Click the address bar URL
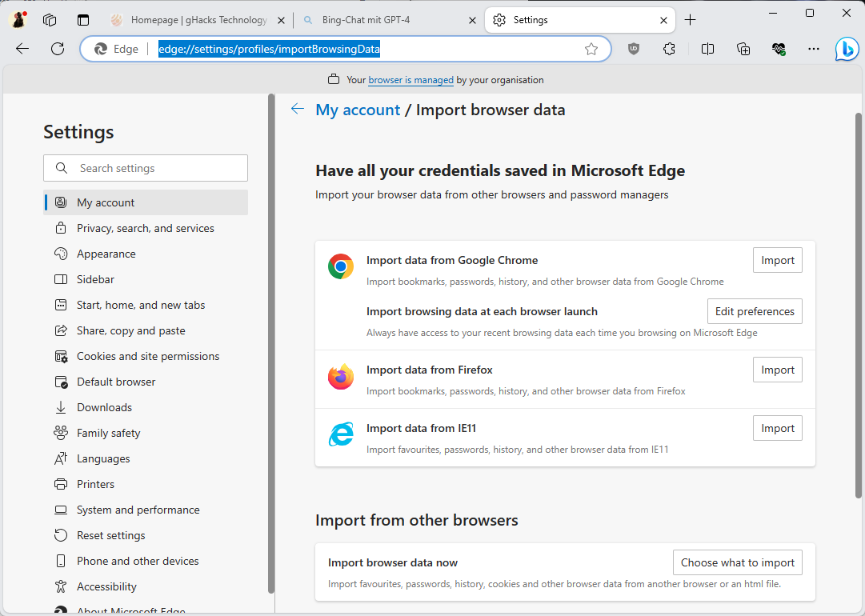The image size is (865, 616). point(269,49)
